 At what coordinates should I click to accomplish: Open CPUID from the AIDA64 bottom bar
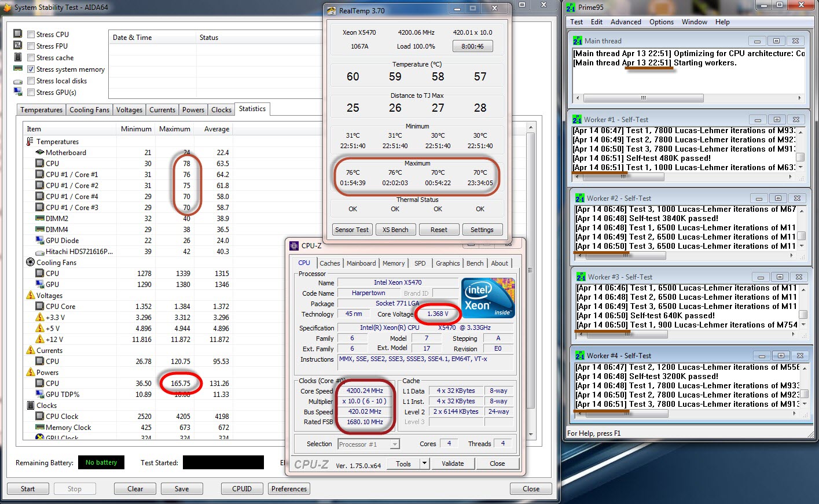coord(242,489)
